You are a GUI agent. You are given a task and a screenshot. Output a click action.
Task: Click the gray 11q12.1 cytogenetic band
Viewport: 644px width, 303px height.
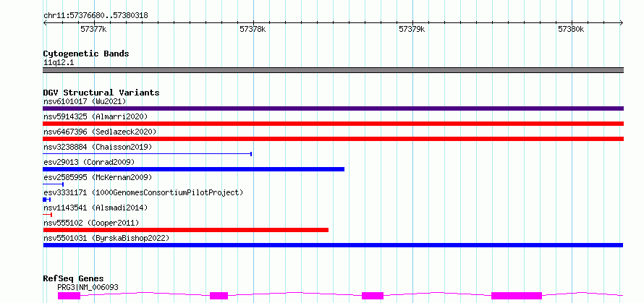[x=333, y=70]
